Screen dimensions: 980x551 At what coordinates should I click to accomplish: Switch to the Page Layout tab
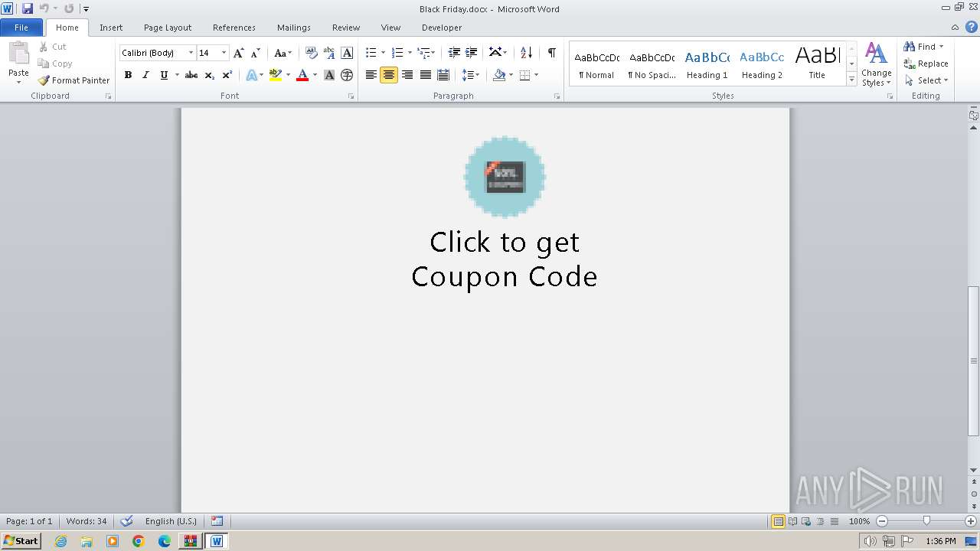click(168, 28)
